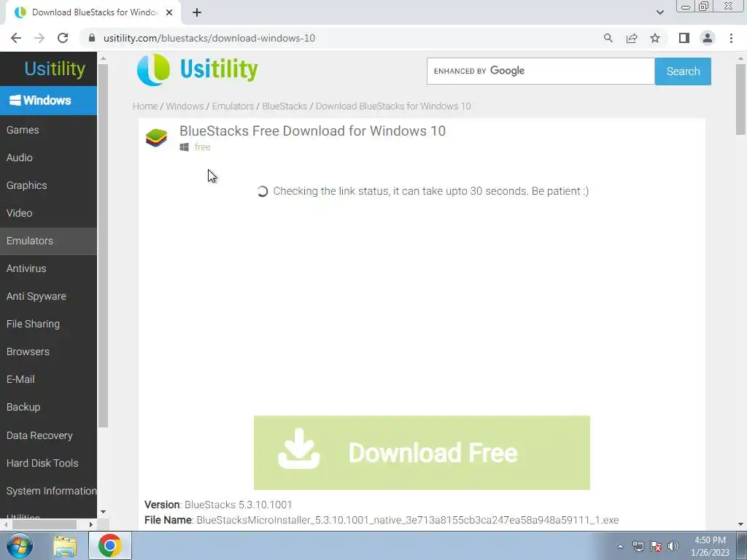Open the File Sharing category
This screenshot has width=747, height=560.
click(x=33, y=324)
